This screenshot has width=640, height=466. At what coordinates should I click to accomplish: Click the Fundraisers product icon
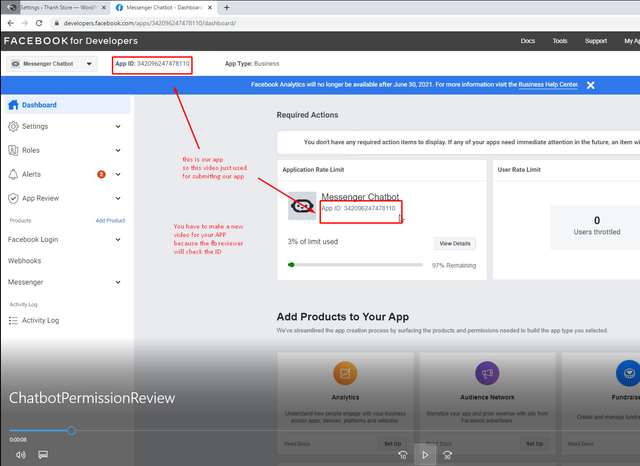628,373
